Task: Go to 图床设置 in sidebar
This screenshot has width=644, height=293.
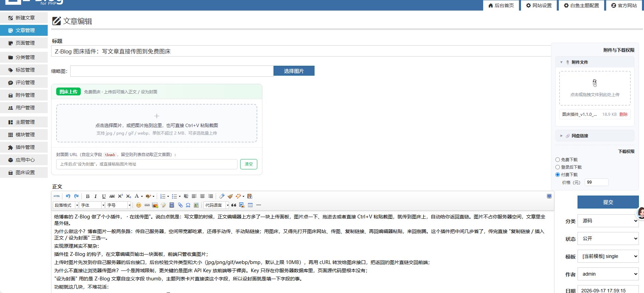Action: coord(24,172)
